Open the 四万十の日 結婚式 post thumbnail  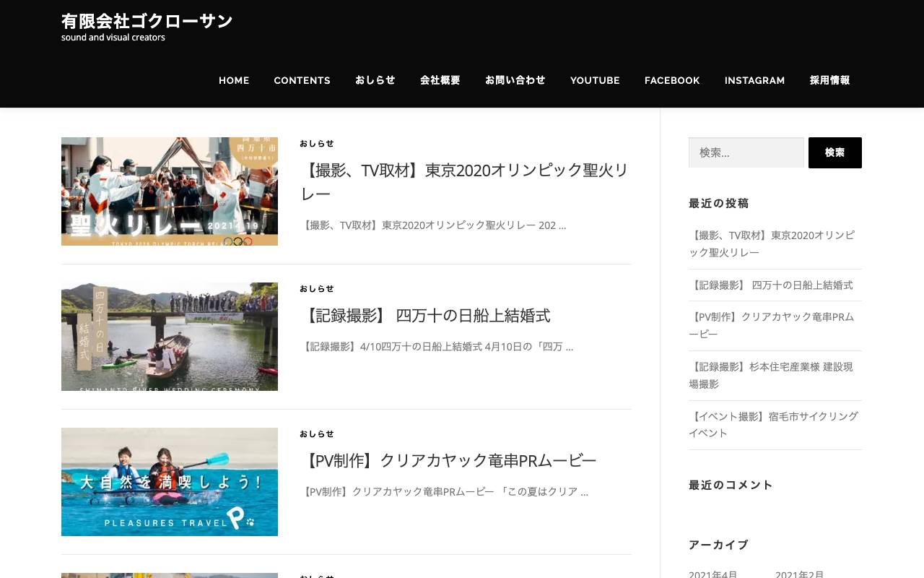click(170, 337)
